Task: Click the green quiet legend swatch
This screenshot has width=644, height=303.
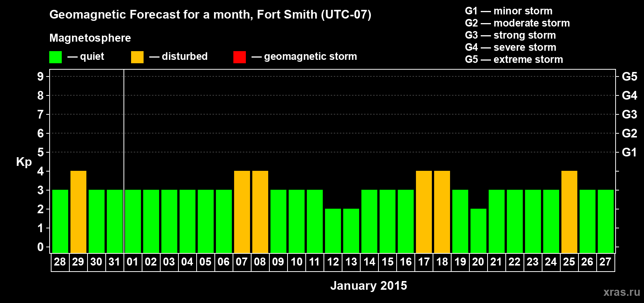Action: point(55,57)
